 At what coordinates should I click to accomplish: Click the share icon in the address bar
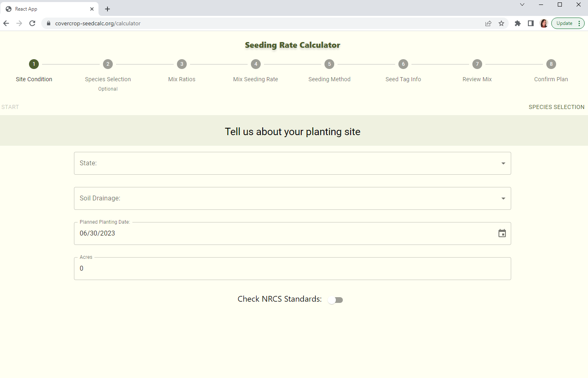click(x=488, y=23)
